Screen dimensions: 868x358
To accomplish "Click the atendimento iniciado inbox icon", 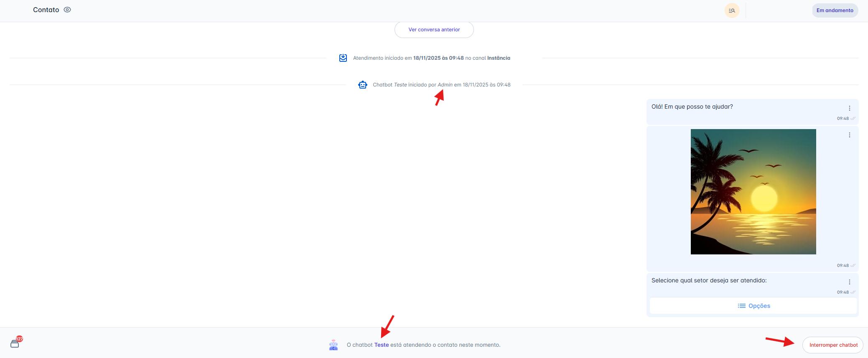I will 343,58.
